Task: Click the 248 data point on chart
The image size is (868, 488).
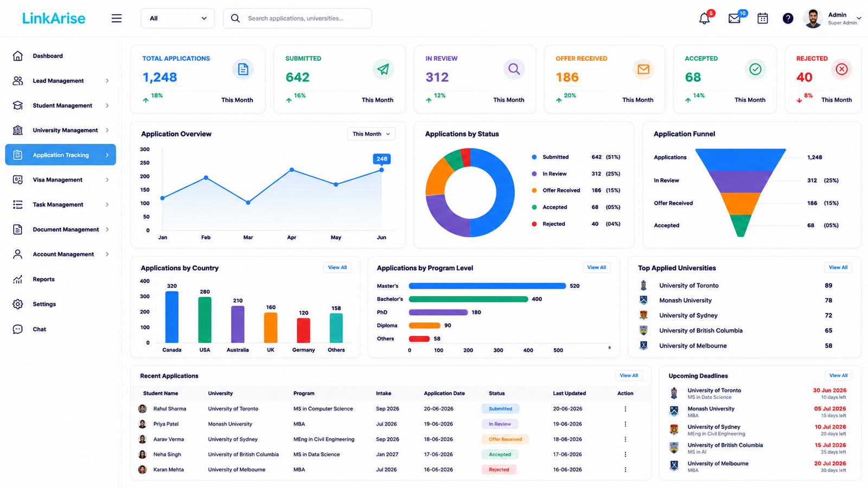Action: (381, 170)
